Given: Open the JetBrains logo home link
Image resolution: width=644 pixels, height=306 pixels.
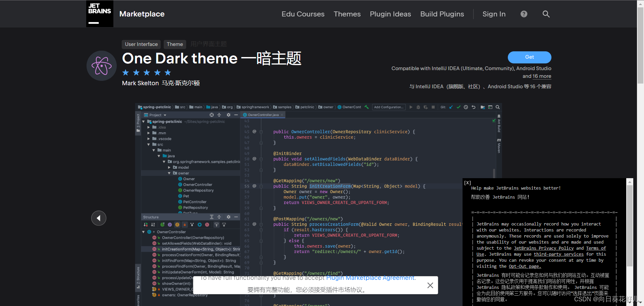Looking at the screenshot, I should pyautogui.click(x=100, y=14).
